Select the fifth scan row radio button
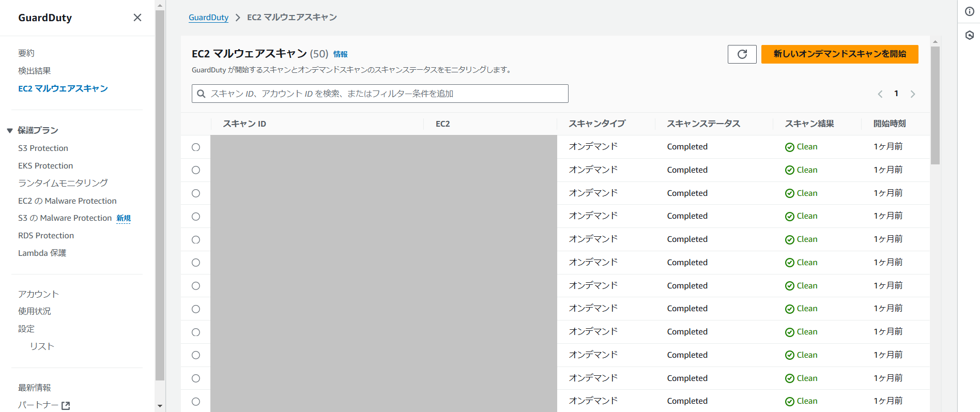This screenshot has height=412, width=980. pos(196,240)
